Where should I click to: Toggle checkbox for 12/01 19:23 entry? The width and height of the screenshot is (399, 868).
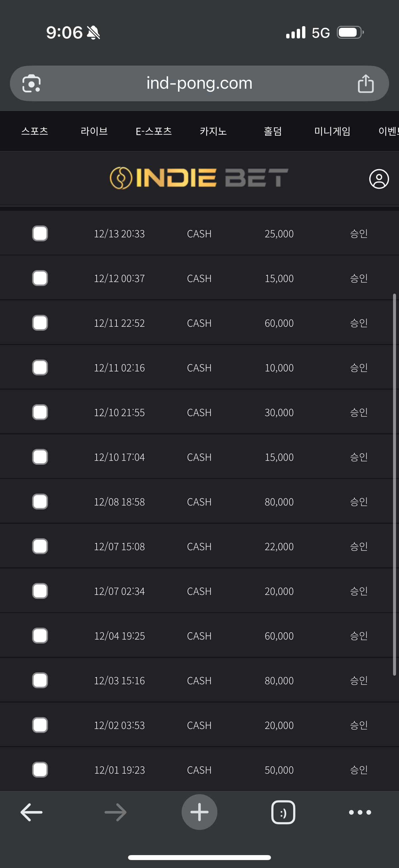[40, 770]
